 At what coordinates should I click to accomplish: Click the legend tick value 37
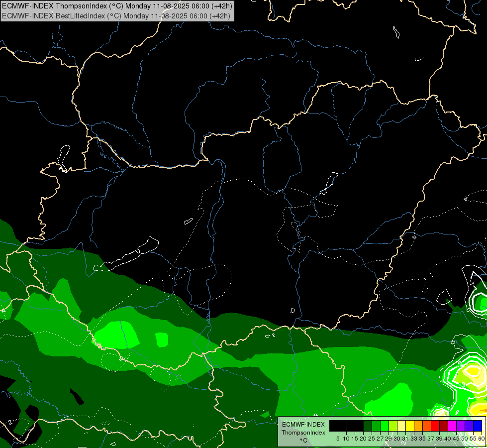[x=431, y=439]
